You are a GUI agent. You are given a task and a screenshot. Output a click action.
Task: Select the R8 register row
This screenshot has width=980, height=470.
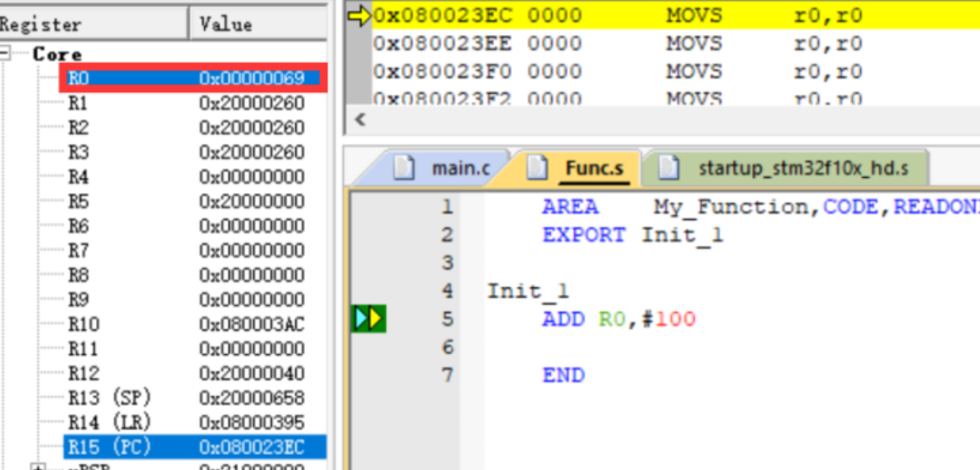[x=193, y=275]
